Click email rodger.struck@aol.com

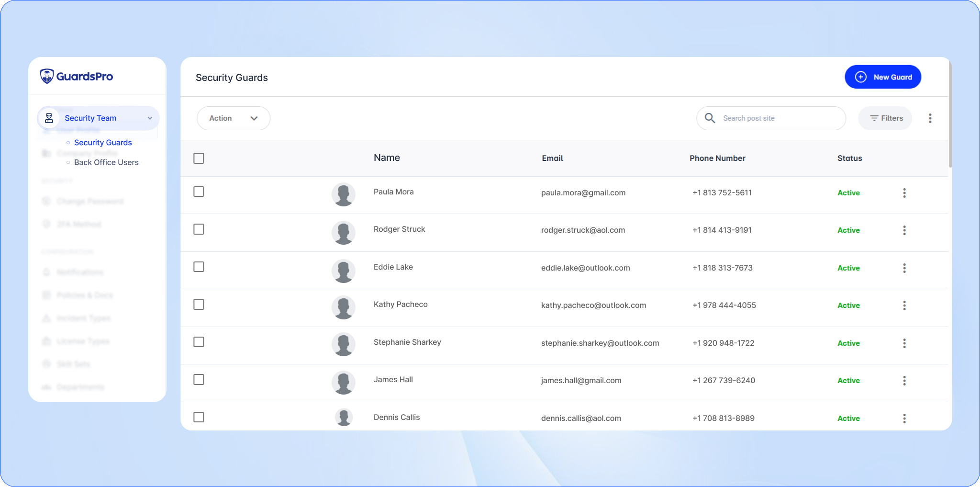pos(583,230)
